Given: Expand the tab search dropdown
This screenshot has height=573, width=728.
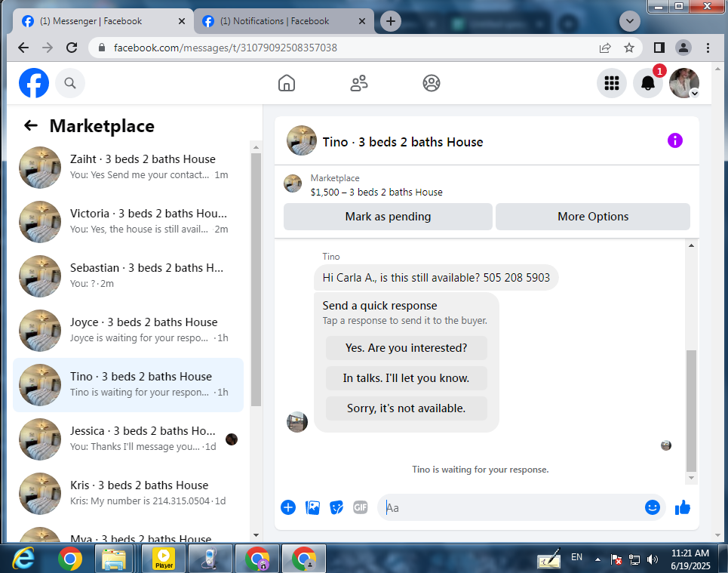Looking at the screenshot, I should (x=630, y=21).
